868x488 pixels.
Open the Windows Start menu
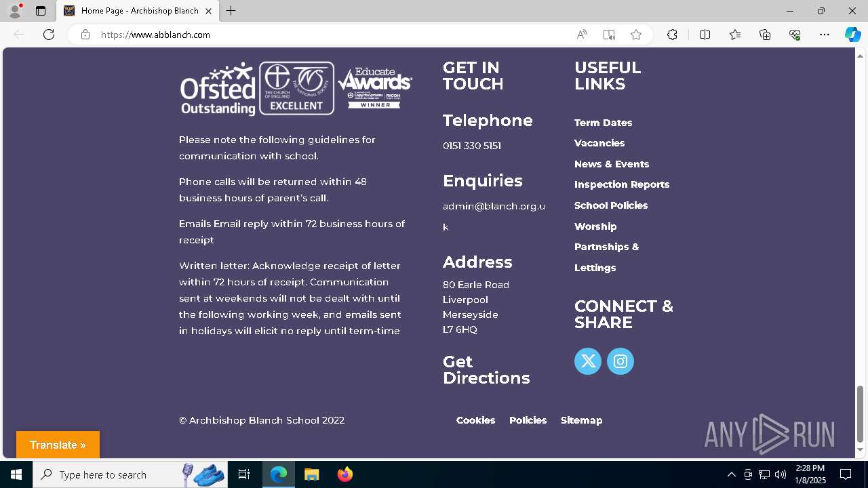click(x=16, y=474)
